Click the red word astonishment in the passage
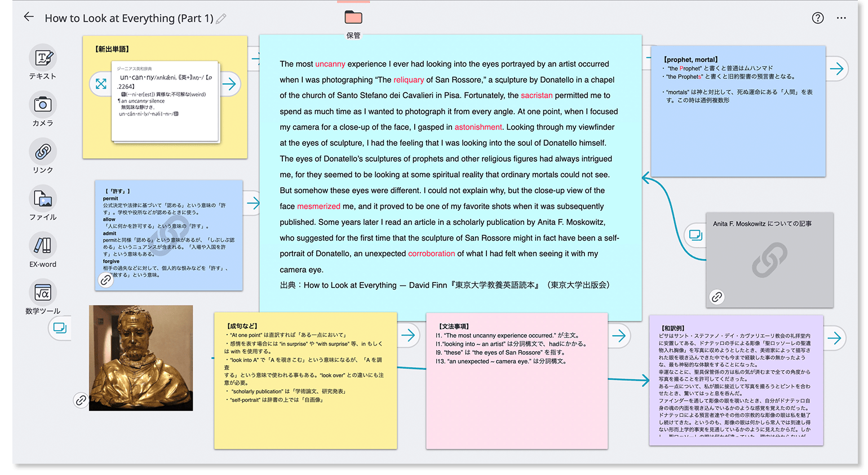The width and height of the screenshot is (868, 475). point(479,127)
